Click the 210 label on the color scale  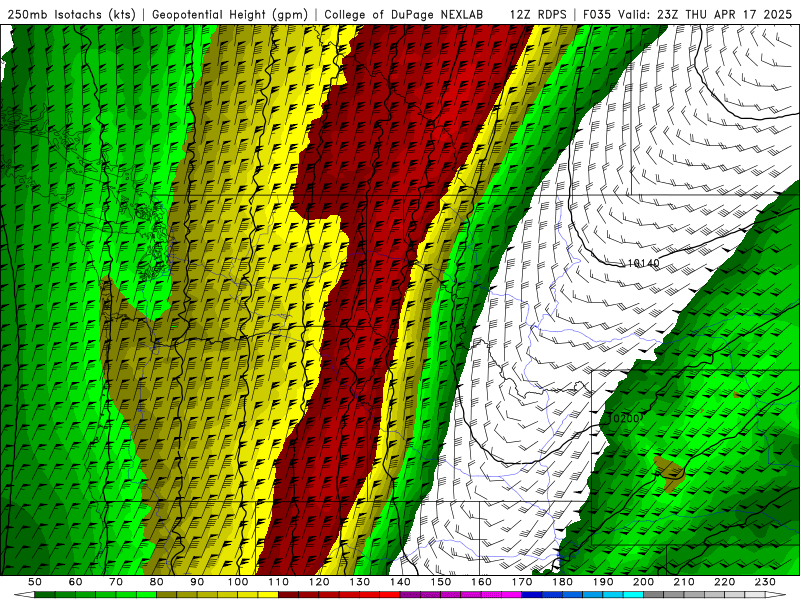tap(684, 582)
